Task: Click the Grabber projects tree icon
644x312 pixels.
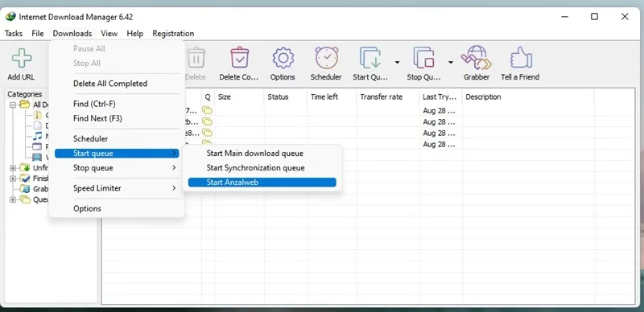Action: tap(25, 189)
